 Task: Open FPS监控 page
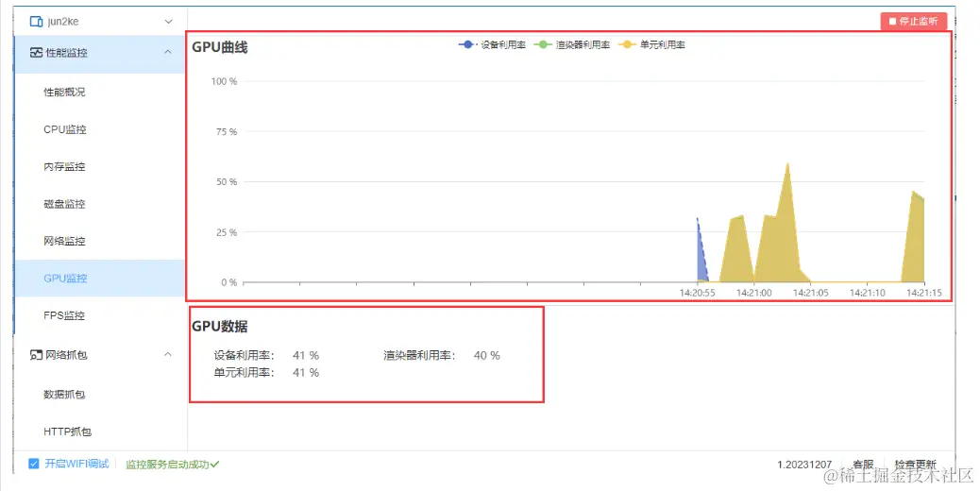click(64, 315)
